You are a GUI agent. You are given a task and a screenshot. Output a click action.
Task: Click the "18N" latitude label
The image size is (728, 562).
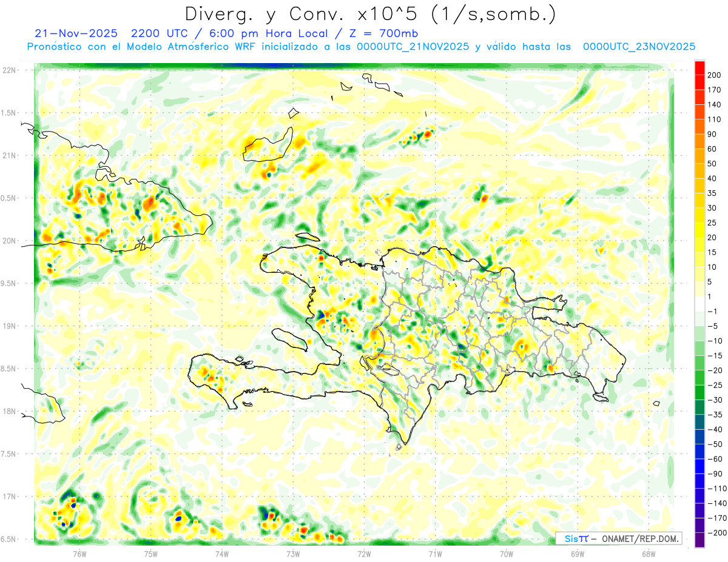coord(9,412)
